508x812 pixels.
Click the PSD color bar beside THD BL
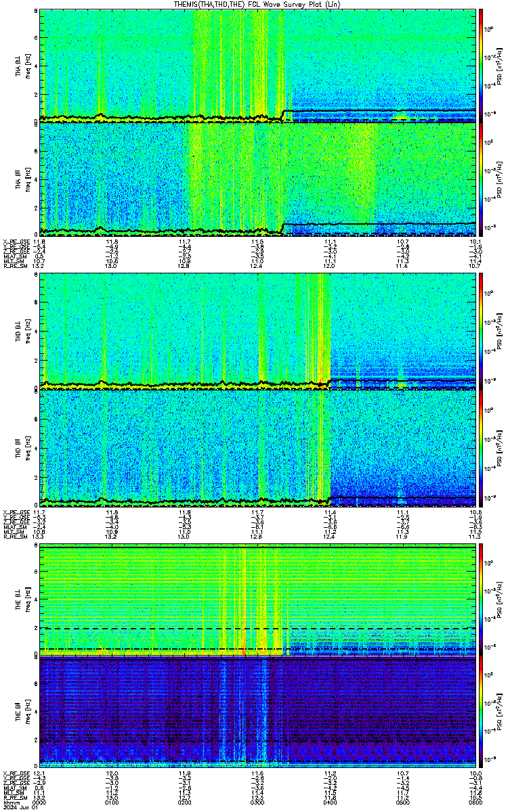(482, 332)
